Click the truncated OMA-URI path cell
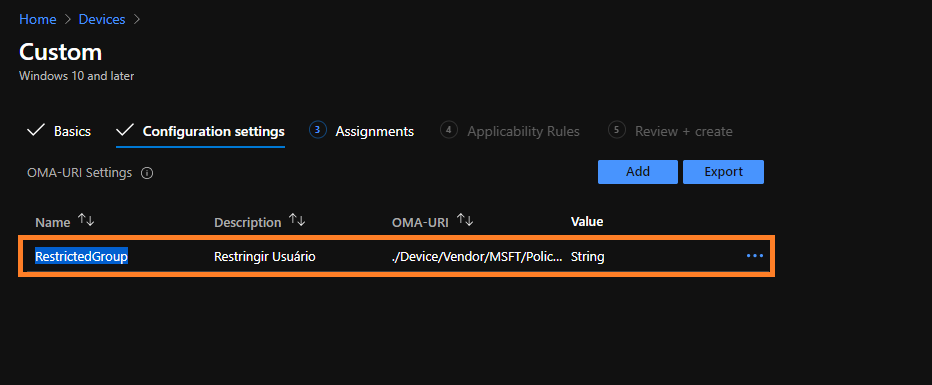Image resolution: width=932 pixels, height=385 pixels. (x=477, y=257)
